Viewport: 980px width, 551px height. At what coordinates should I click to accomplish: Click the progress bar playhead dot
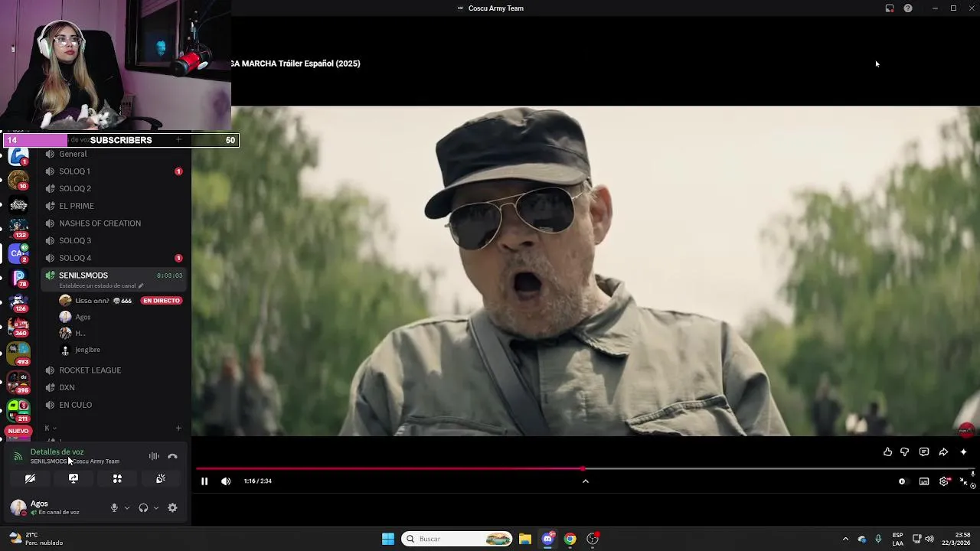(x=583, y=468)
